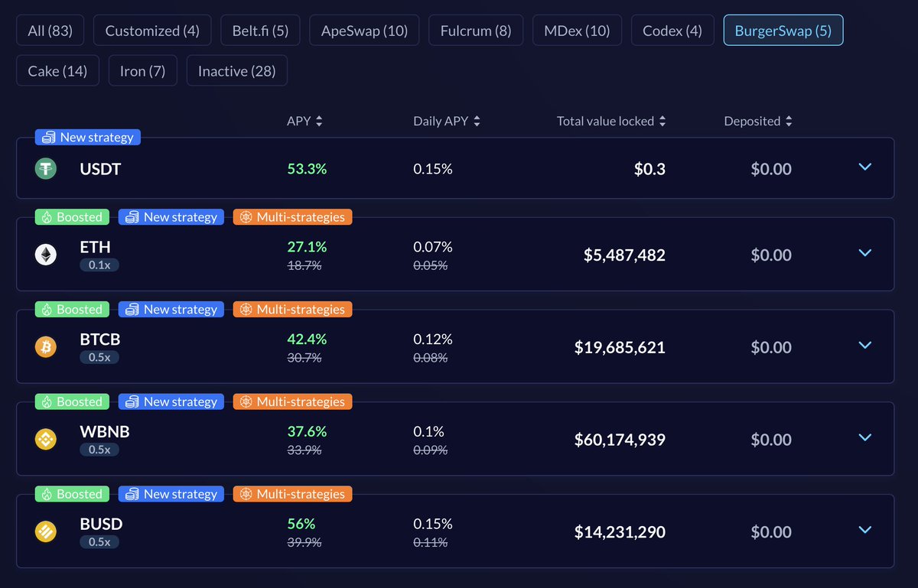The height and width of the screenshot is (588, 918).
Task: Expand the WBNB vault row chevron
Action: (x=865, y=437)
